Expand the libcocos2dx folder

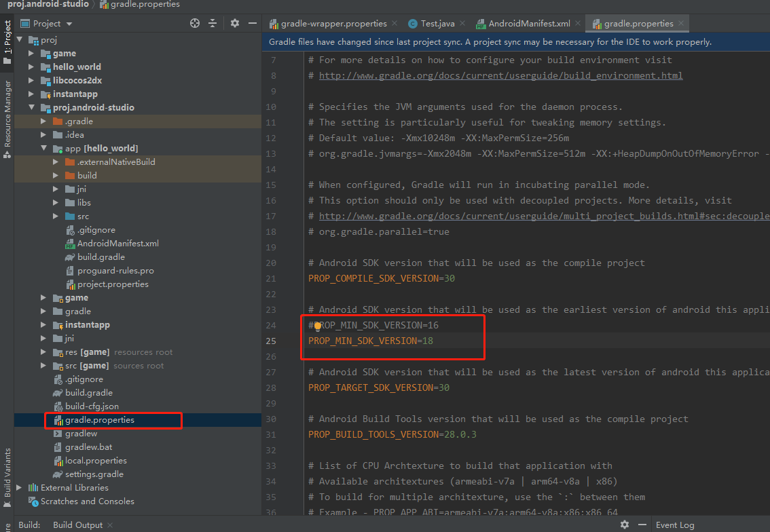pos(31,80)
